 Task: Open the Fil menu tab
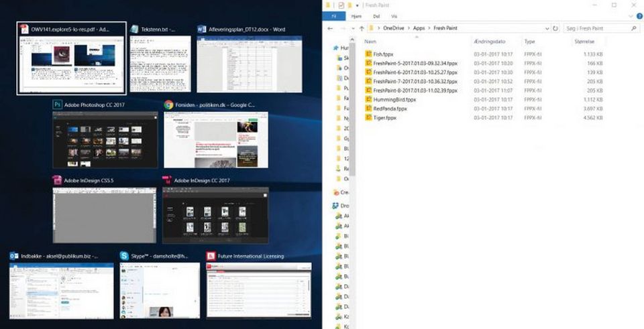tap(333, 15)
